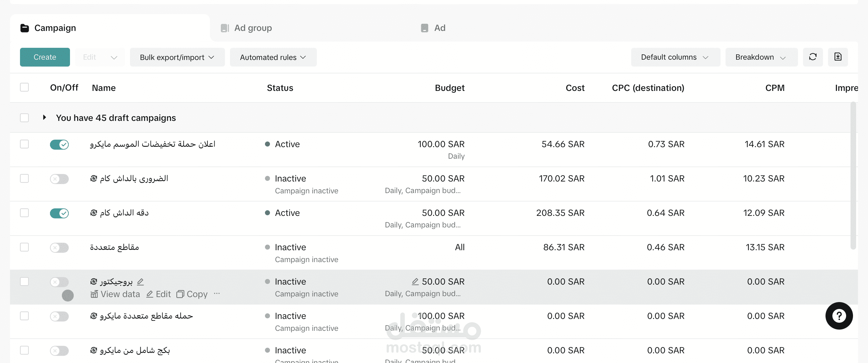Expand the 45 draft campaigns row
The width and height of the screenshot is (868, 363).
[44, 117]
